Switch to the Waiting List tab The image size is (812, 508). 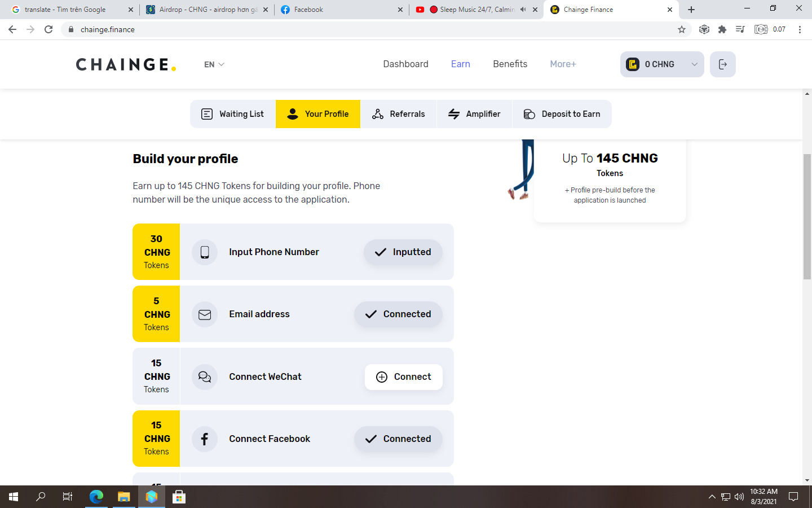[x=233, y=114]
